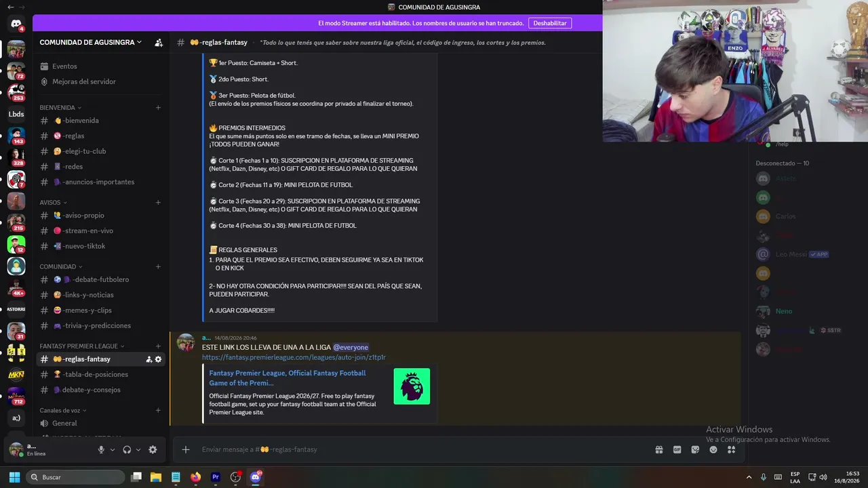The height and width of the screenshot is (488, 868).
Task: Open the clock and date panel
Action: [x=847, y=477]
